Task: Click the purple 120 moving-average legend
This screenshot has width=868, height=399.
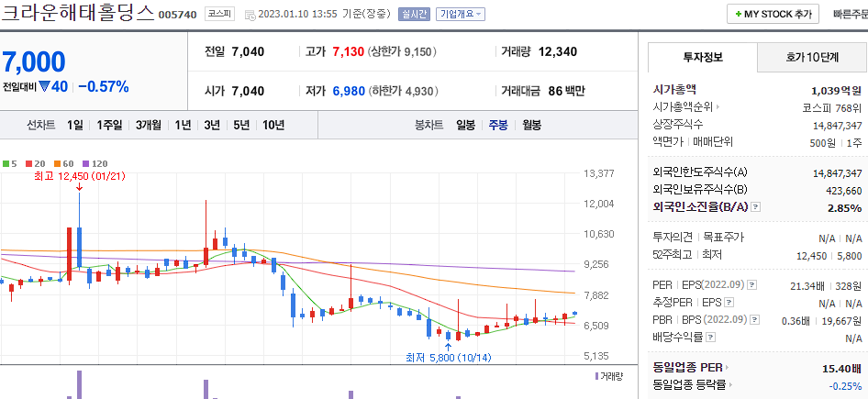Action: point(95,164)
